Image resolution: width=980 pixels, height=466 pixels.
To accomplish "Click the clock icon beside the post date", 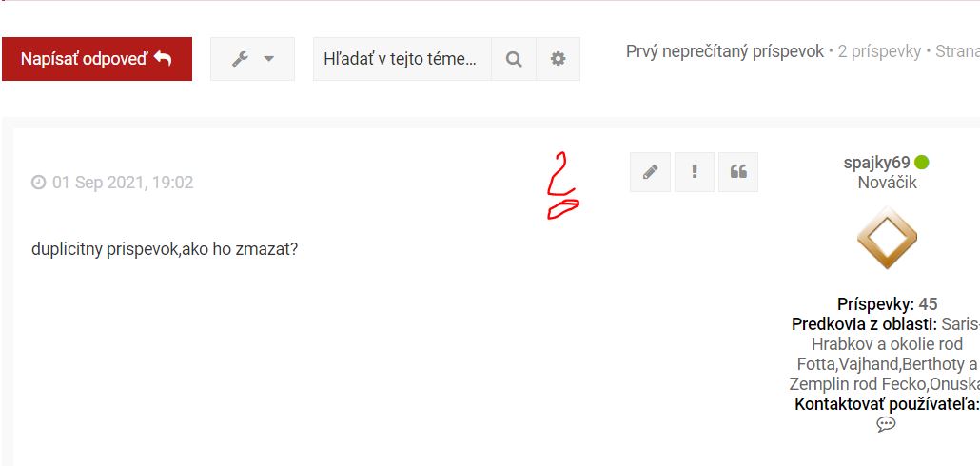I will tap(39, 183).
